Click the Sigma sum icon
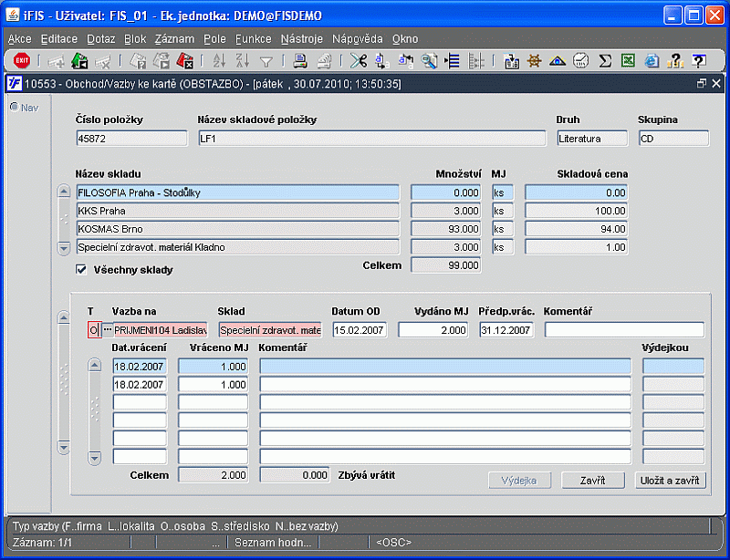730x560 pixels. click(x=604, y=61)
